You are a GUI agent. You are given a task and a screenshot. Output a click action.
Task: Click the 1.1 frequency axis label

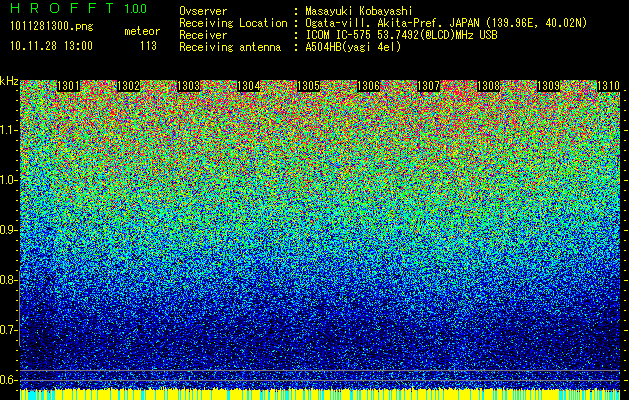pyautogui.click(x=9, y=130)
